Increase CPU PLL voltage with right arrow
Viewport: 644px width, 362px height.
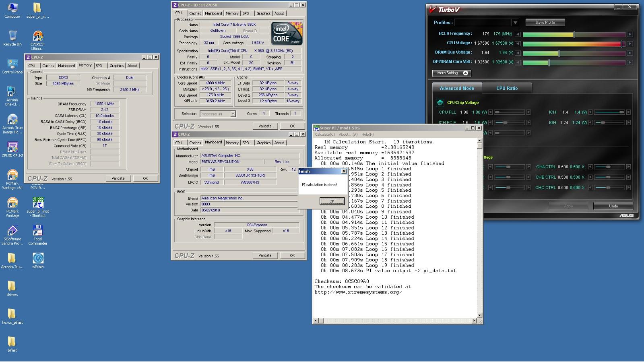pyautogui.click(x=528, y=112)
